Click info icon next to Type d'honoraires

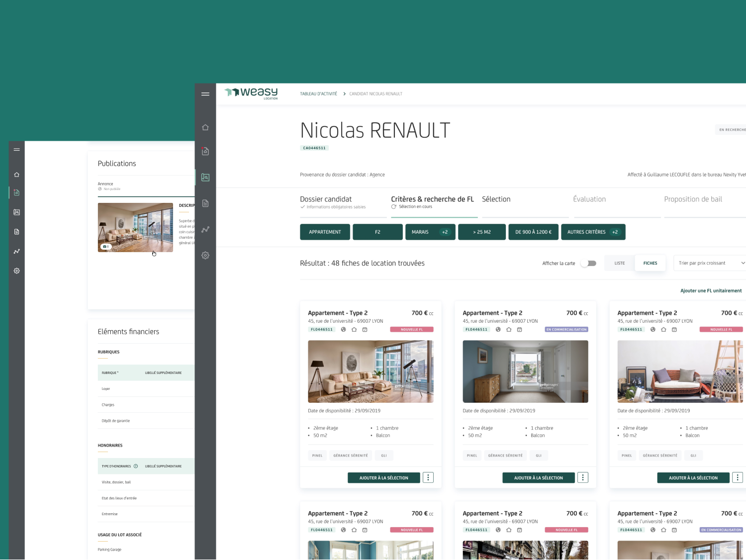click(136, 466)
